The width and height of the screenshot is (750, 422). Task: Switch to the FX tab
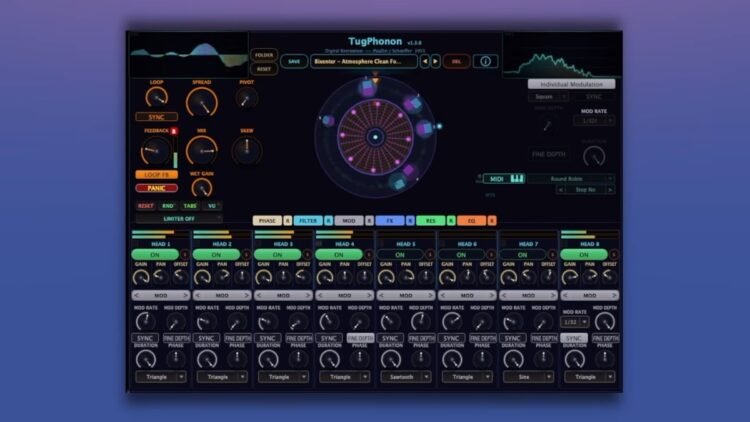coord(389,221)
